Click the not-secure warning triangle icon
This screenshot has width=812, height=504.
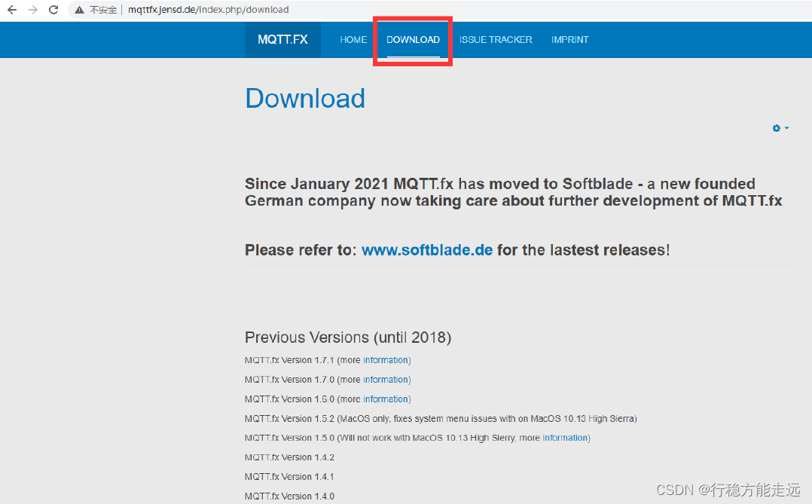79,10
